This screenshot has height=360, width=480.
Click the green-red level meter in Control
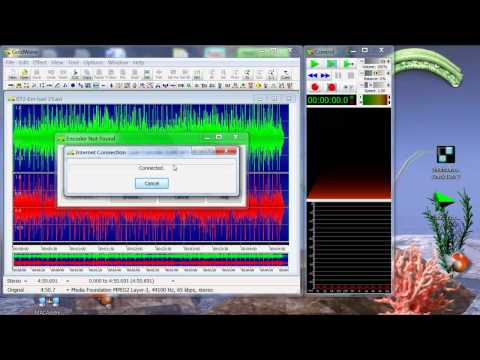(375, 100)
